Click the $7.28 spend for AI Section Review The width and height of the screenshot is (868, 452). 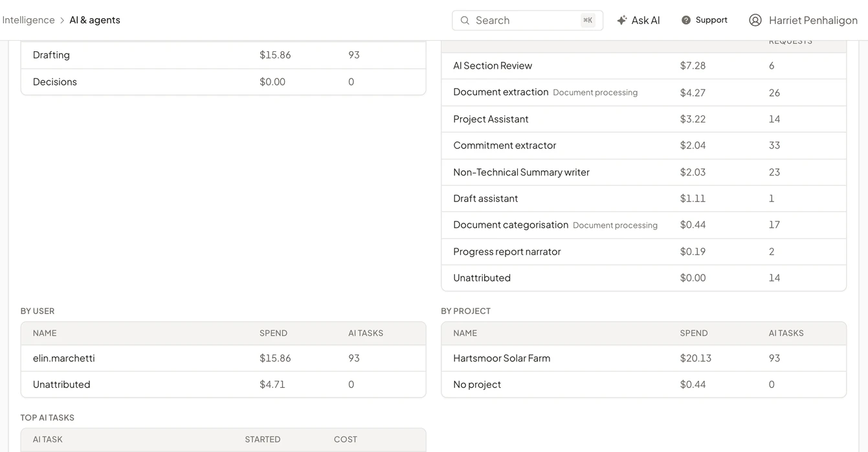coord(693,65)
